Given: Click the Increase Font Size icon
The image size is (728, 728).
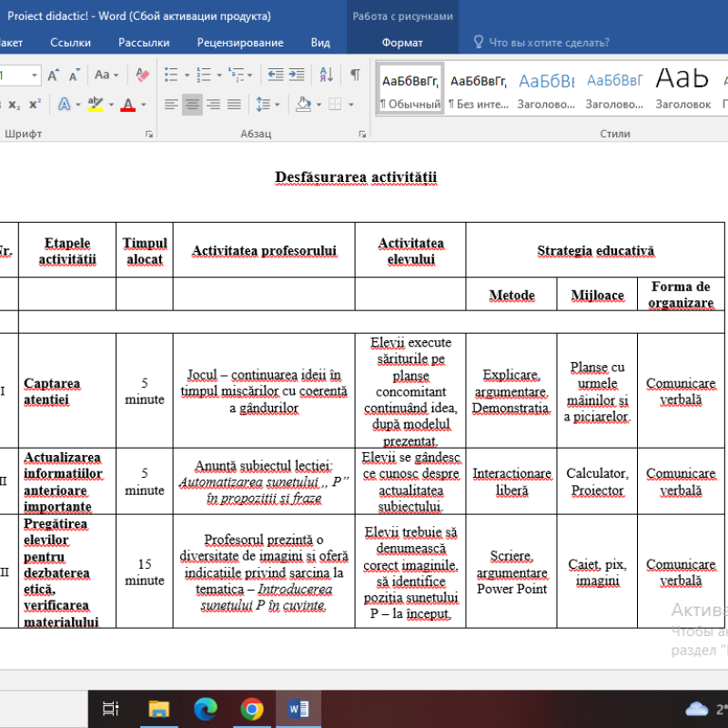Looking at the screenshot, I should (54, 74).
